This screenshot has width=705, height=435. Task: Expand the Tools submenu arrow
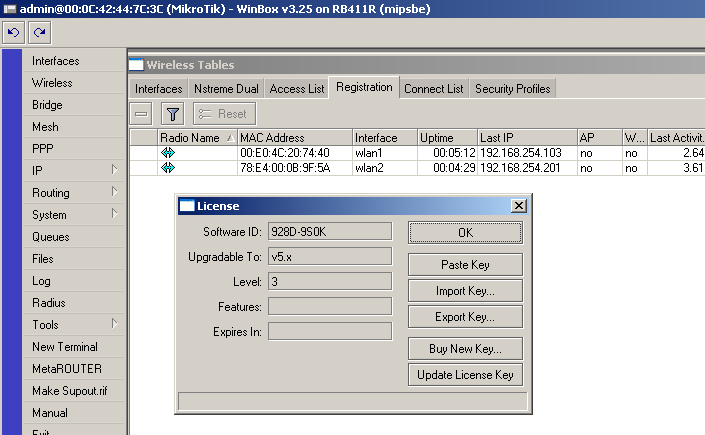pos(114,324)
